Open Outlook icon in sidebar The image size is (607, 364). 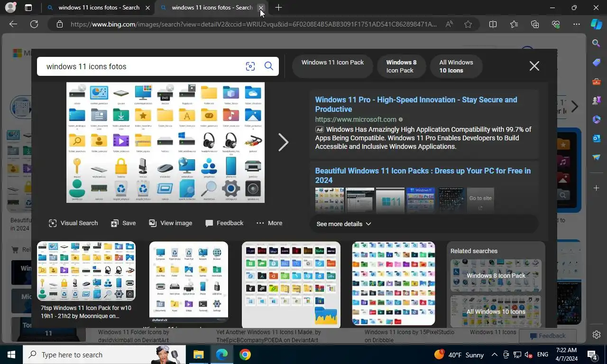(597, 138)
